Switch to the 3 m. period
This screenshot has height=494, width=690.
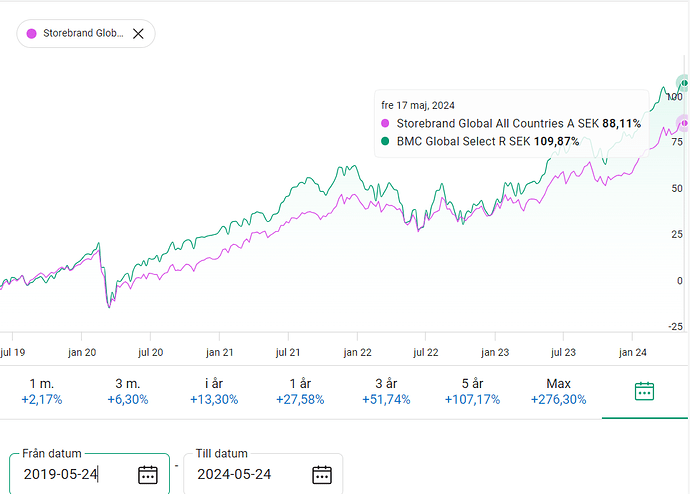(128, 391)
